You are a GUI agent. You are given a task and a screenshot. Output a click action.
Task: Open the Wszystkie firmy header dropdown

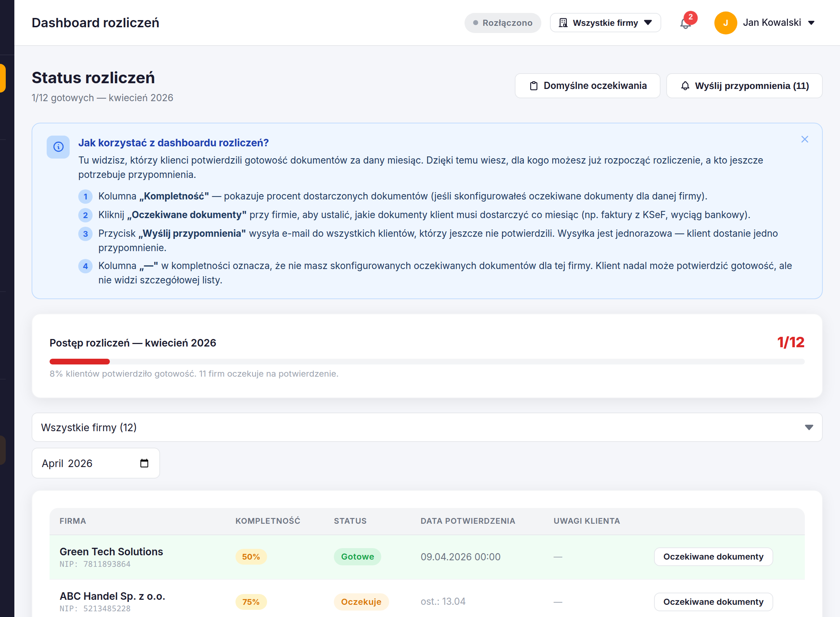[605, 23]
